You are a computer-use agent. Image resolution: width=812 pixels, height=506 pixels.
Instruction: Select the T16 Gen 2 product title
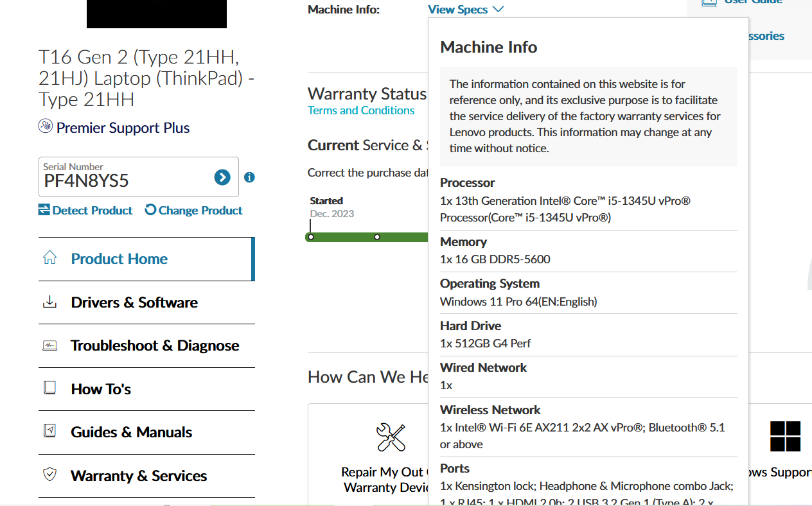146,78
